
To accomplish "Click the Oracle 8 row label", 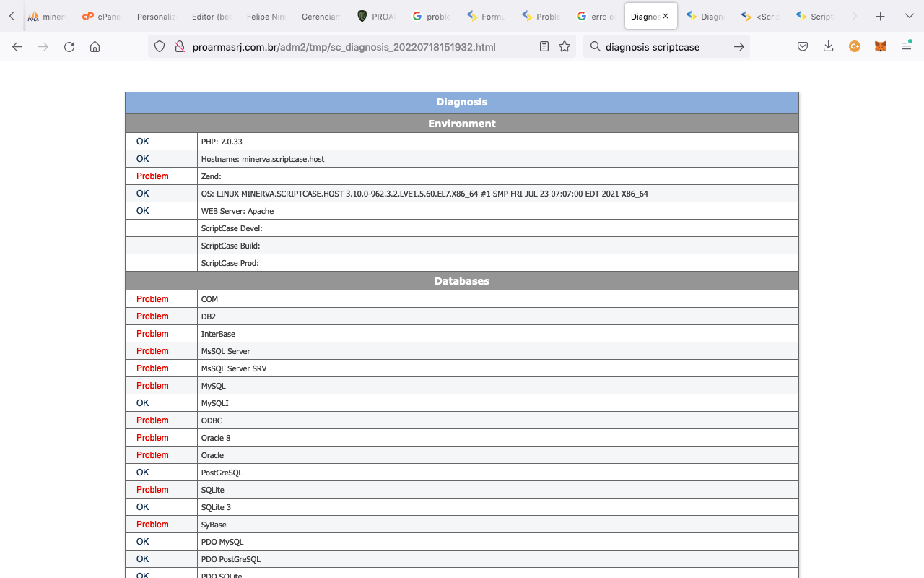I will 216,438.
